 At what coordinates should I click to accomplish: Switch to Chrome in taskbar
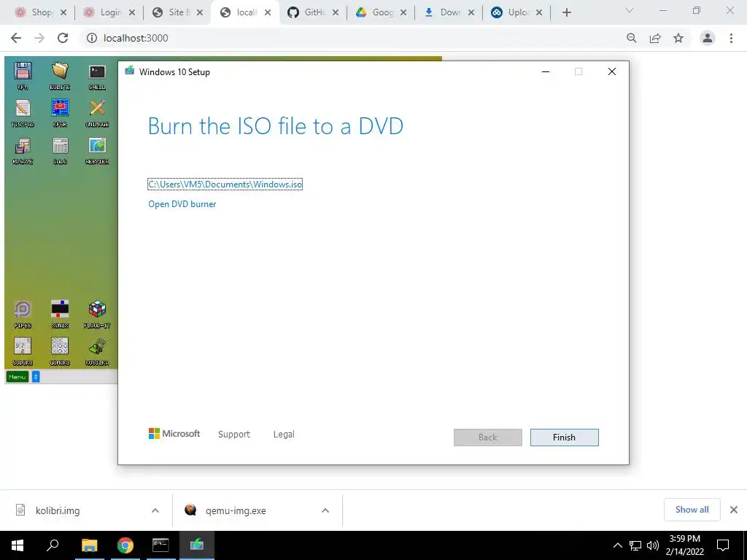125,545
